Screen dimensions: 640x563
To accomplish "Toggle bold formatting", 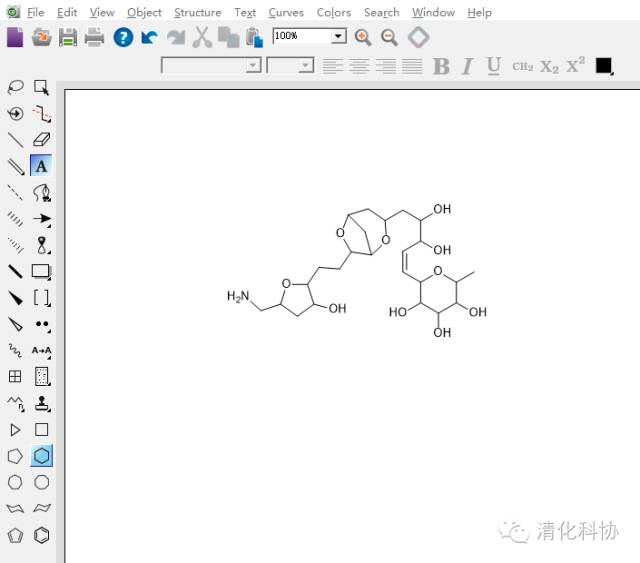I will click(x=442, y=66).
